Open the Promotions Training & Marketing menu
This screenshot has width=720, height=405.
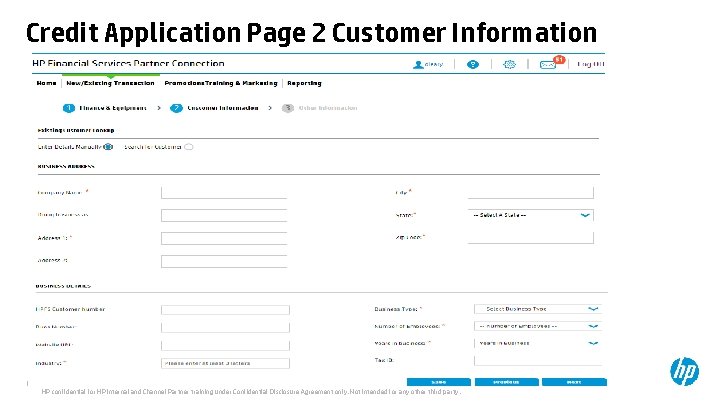[x=221, y=83]
